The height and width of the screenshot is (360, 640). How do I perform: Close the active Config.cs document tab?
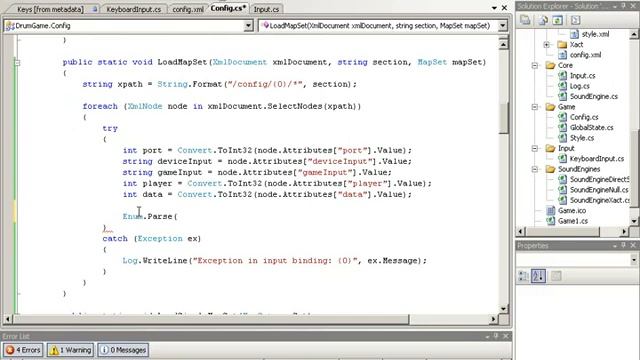pos(505,8)
